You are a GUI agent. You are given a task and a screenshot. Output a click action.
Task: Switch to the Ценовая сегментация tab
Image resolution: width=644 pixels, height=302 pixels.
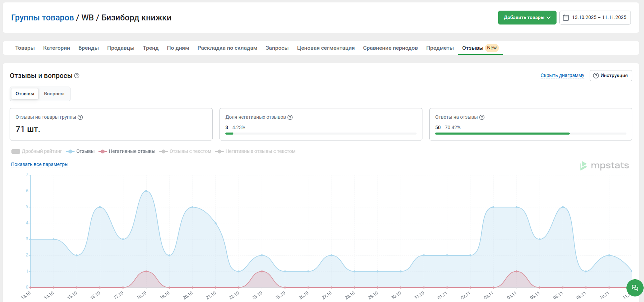tap(325, 48)
